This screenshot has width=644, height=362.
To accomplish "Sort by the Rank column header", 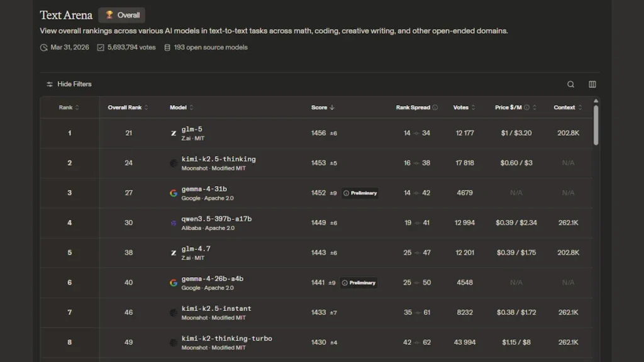I will click(x=69, y=107).
